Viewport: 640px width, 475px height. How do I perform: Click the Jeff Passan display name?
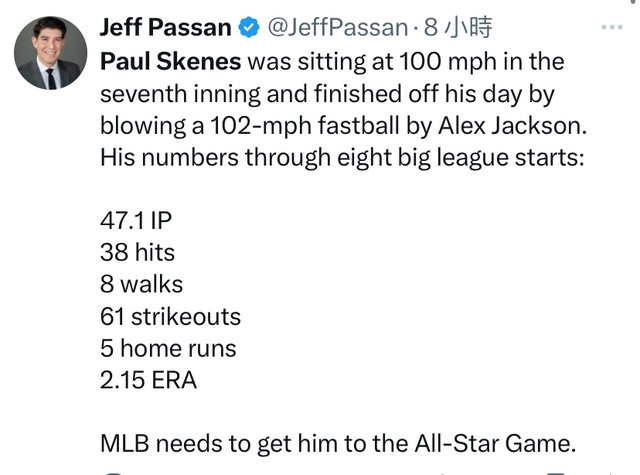click(166, 28)
